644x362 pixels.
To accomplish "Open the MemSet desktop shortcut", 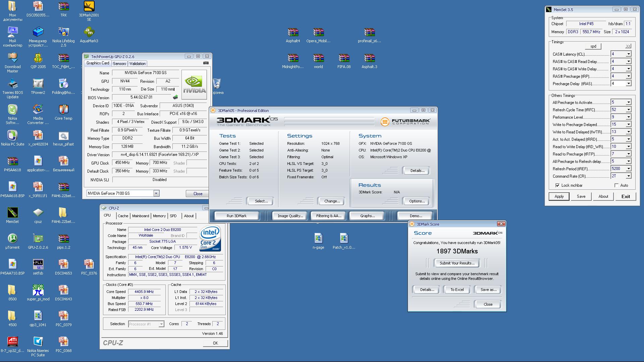I will (x=12, y=216).
